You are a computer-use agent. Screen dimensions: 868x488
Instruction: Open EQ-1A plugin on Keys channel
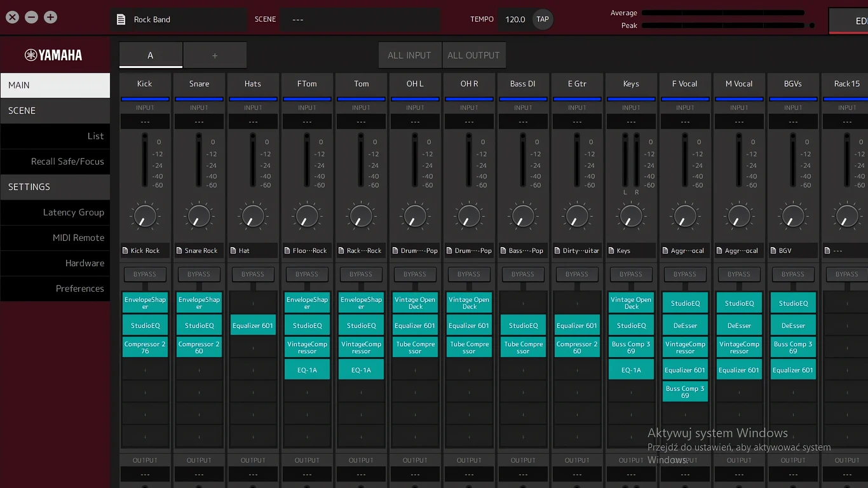(x=631, y=370)
